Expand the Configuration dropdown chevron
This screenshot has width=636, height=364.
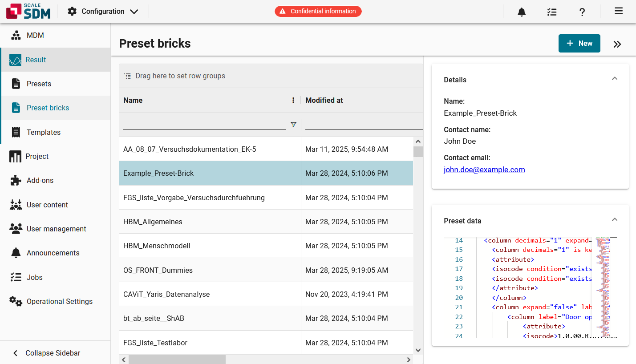134,12
